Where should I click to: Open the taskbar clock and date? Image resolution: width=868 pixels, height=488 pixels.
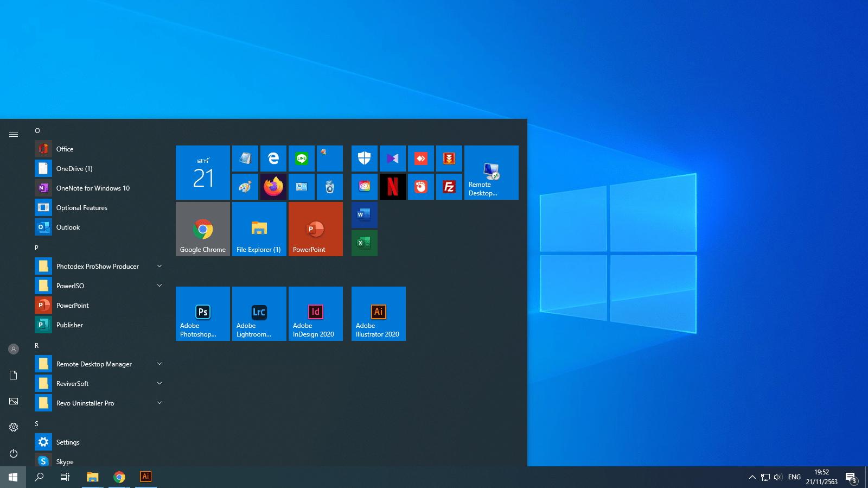(821, 477)
